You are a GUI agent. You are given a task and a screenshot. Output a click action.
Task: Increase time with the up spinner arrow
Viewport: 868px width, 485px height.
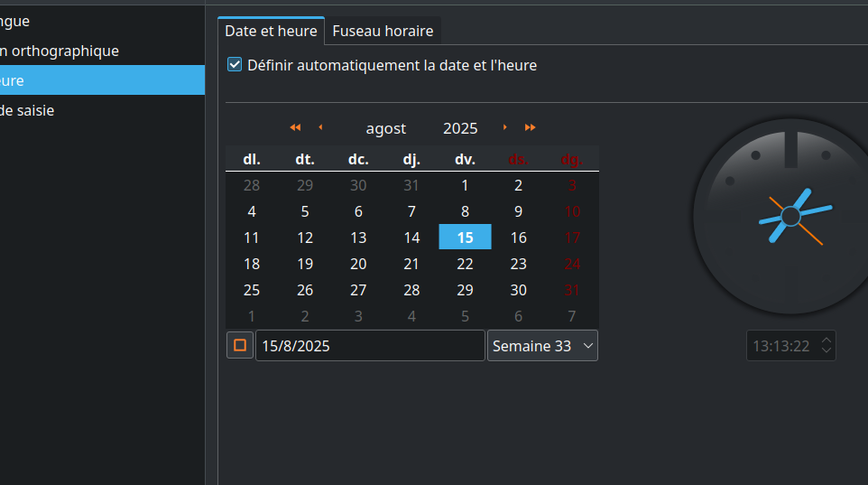click(x=826, y=340)
